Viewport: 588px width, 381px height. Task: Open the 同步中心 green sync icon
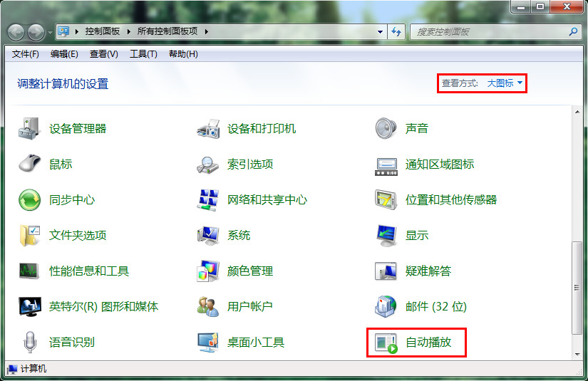point(29,200)
